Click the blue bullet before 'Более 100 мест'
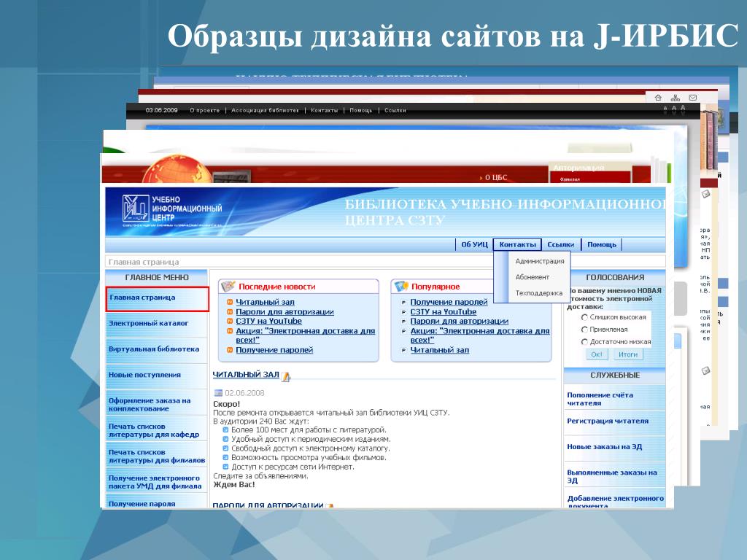This screenshot has height=560, width=747. pyautogui.click(x=226, y=429)
